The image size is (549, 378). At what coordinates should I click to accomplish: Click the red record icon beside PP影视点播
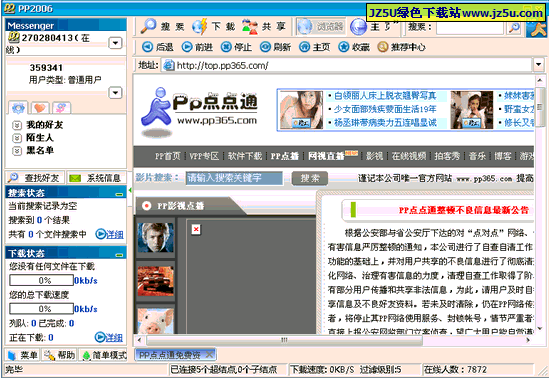click(146, 206)
